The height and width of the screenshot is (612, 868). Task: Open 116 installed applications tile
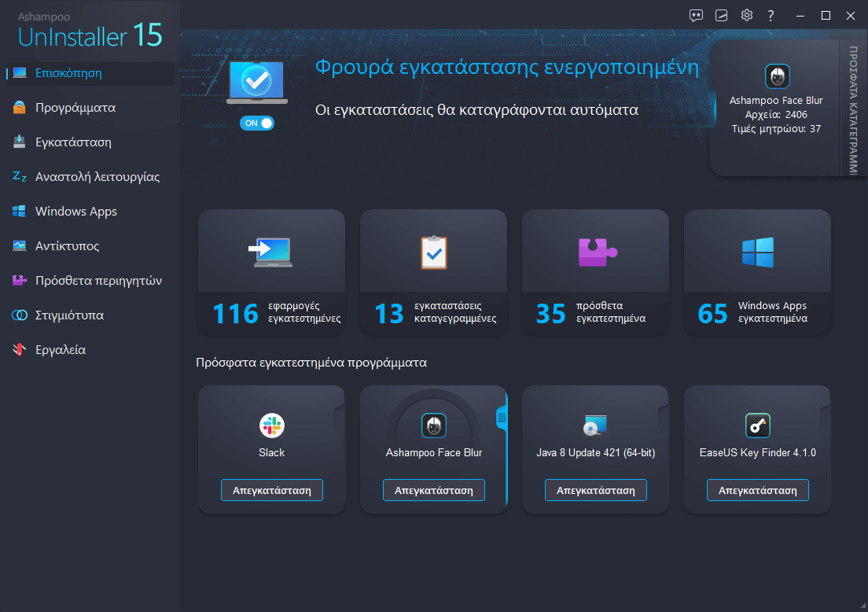(271, 271)
